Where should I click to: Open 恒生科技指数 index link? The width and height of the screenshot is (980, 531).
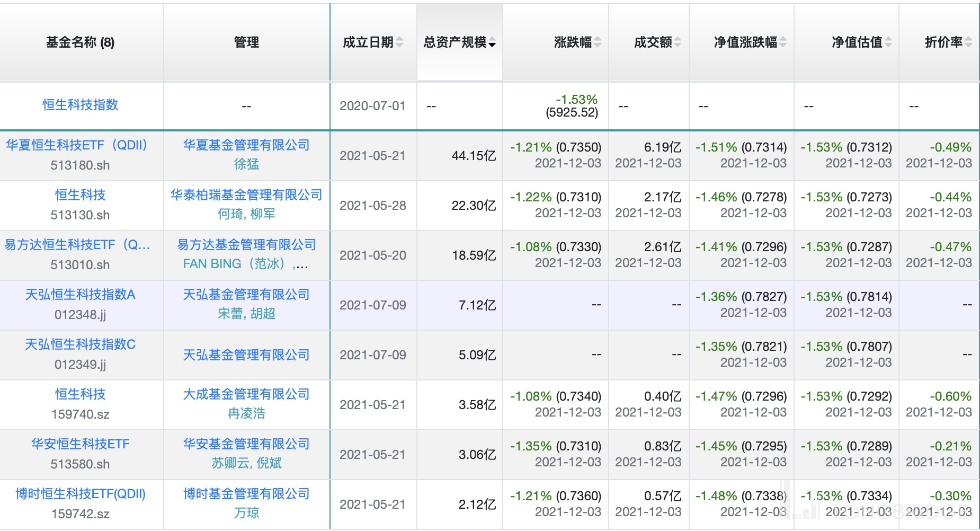(x=81, y=105)
